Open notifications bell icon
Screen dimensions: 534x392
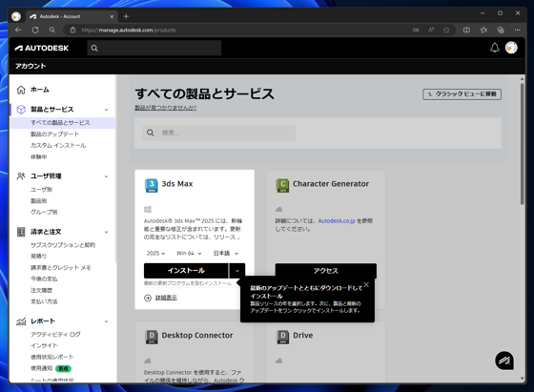495,48
